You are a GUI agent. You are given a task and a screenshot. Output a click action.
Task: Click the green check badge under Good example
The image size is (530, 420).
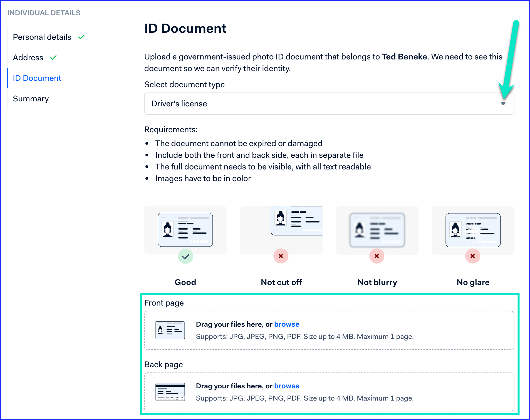point(185,256)
